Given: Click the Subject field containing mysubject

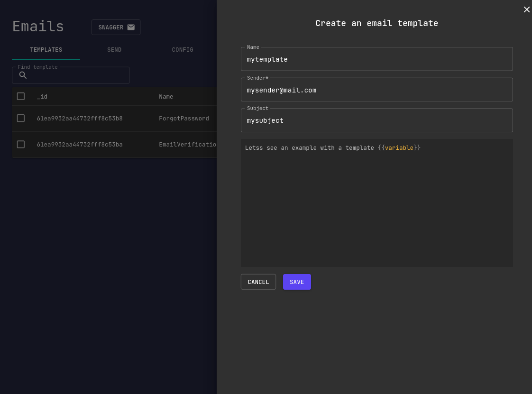Looking at the screenshot, I should 376,120.
